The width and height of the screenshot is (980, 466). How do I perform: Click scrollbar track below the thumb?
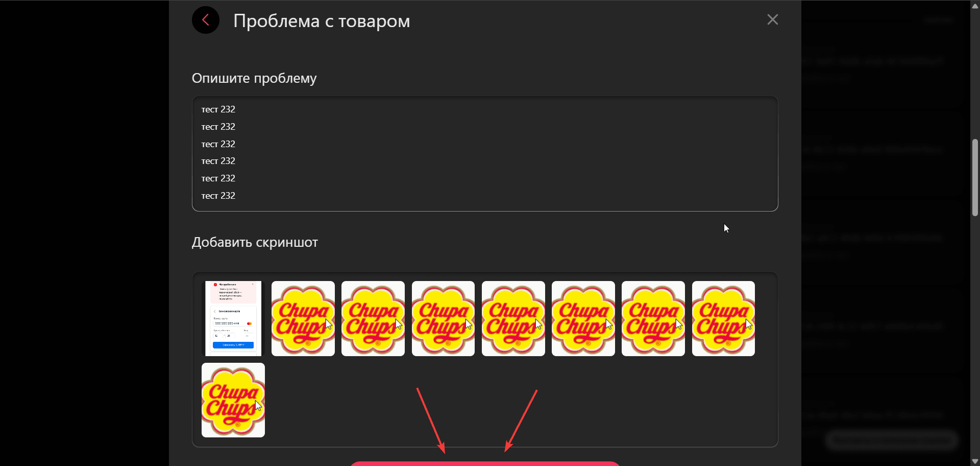pyautogui.click(x=975, y=332)
